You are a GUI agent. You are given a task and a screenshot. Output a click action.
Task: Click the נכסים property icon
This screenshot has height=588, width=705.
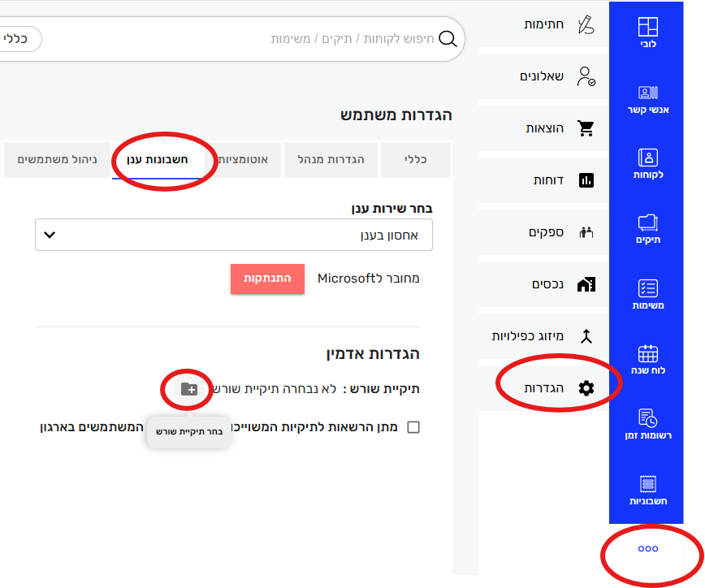586,284
